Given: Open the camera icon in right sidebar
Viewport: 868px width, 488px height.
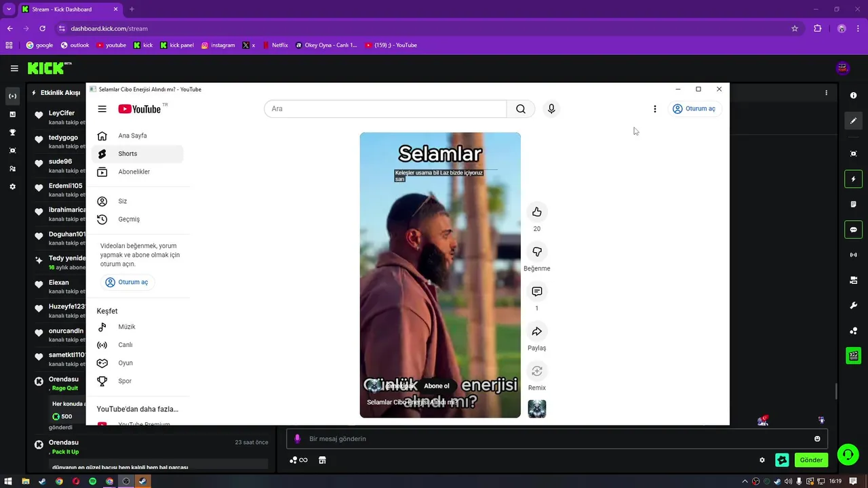Looking at the screenshot, I should 854,154.
